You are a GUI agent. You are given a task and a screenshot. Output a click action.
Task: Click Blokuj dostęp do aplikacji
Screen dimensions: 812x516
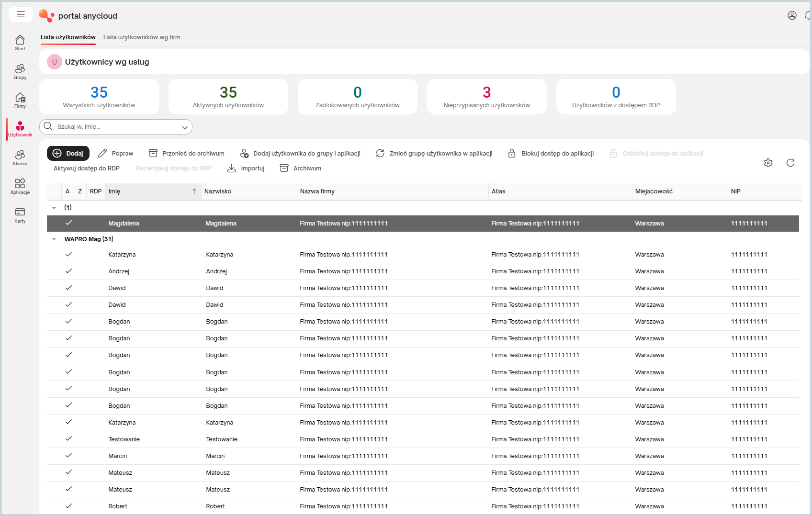point(551,153)
